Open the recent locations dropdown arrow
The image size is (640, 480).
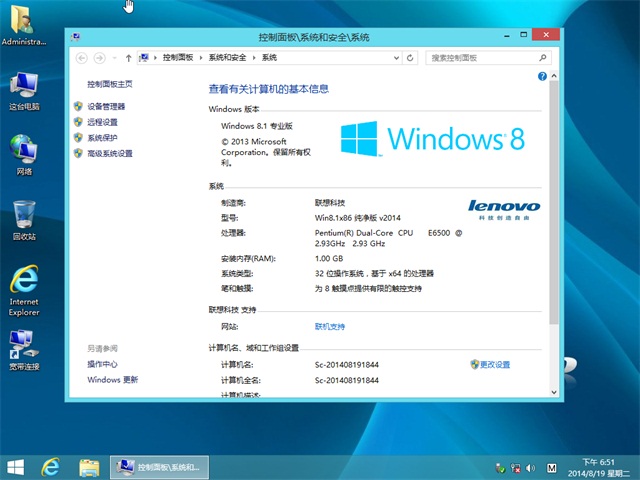114,58
